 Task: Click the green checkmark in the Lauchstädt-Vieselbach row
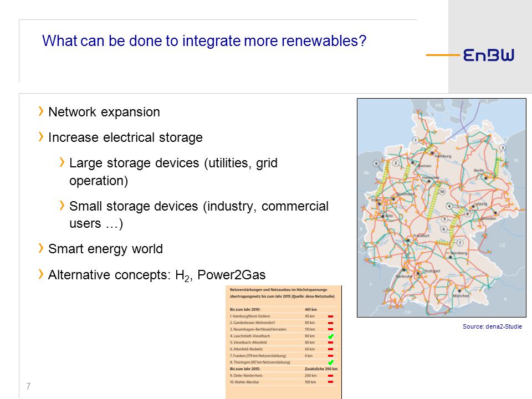tap(330, 336)
